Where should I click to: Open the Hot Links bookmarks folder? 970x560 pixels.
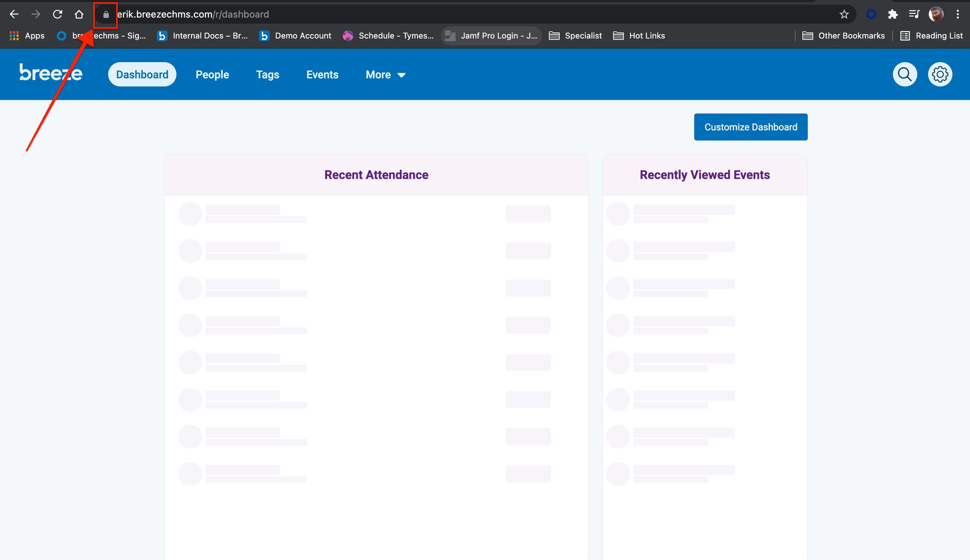639,35
